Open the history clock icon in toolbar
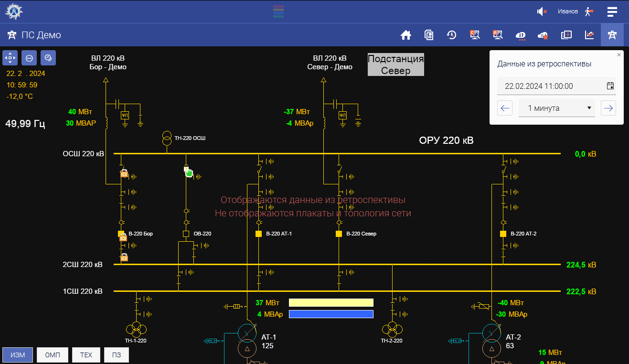 click(451, 35)
